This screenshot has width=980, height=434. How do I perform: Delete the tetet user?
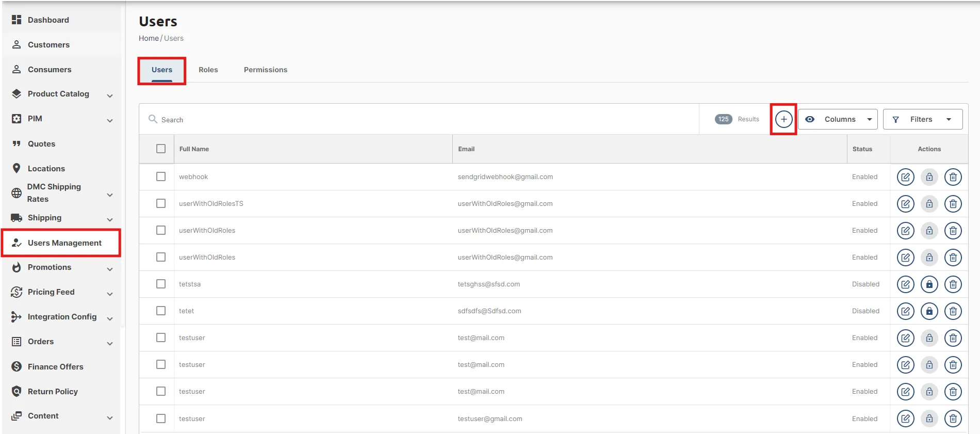953,311
